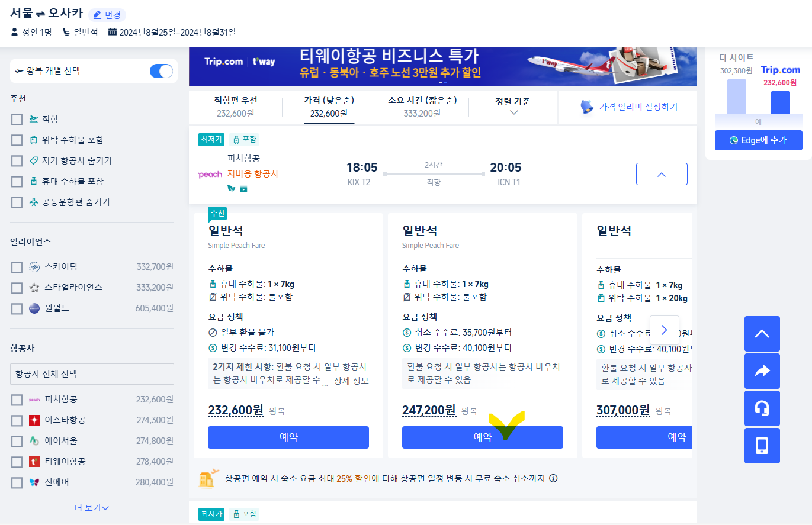Click the green leaf eco icon under 저비용 항공사
812x525 pixels.
point(232,188)
